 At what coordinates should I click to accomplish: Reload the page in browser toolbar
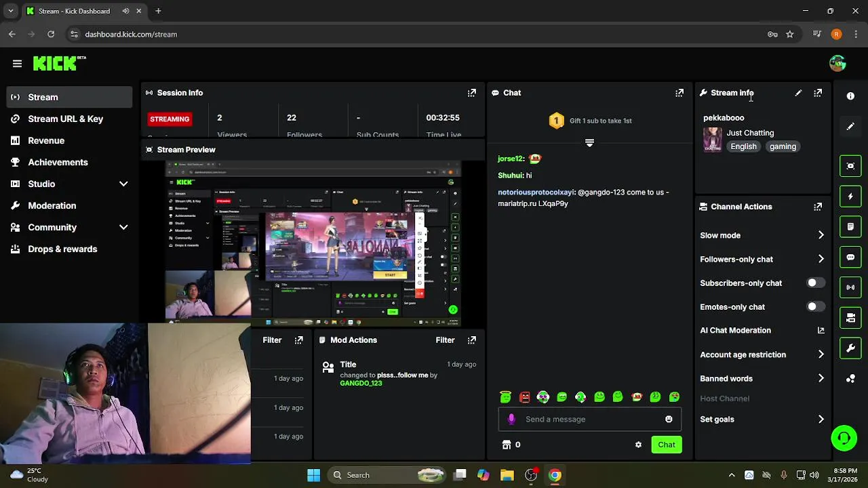click(x=51, y=34)
